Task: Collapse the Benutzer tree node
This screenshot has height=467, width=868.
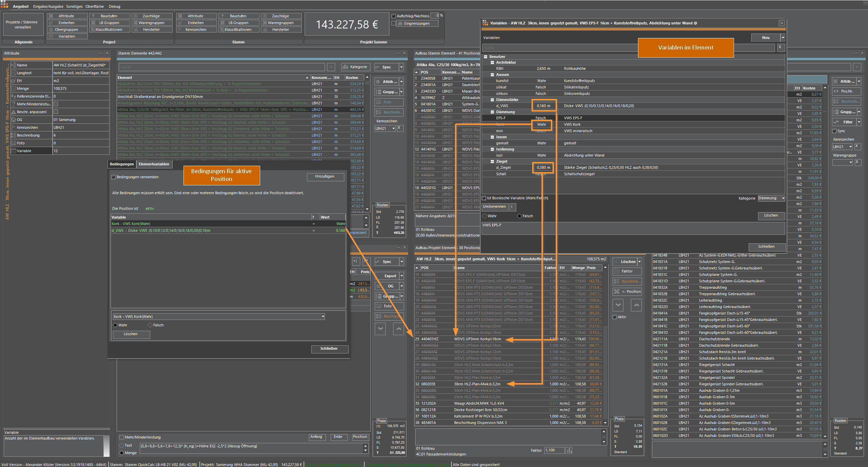Action: coord(486,57)
